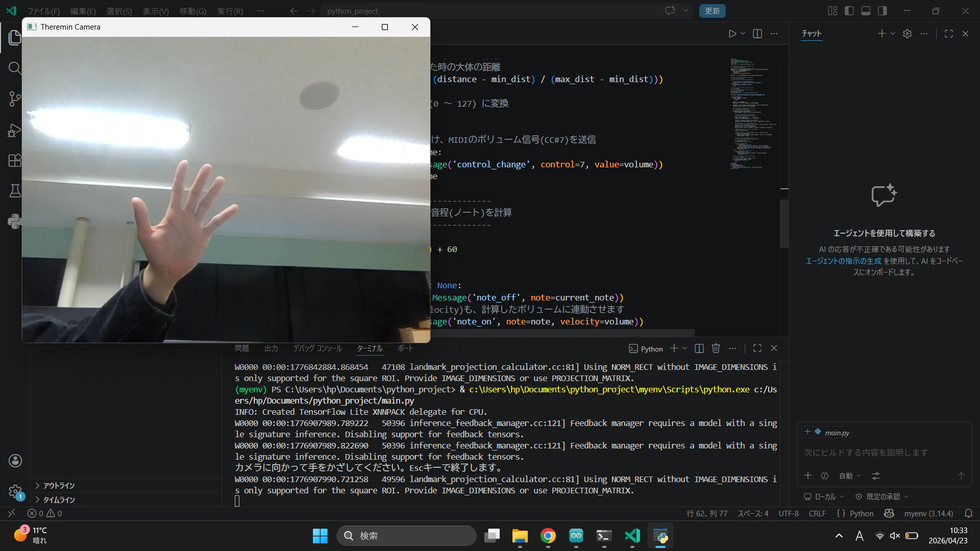Open the Search view in the activity bar

(x=15, y=68)
